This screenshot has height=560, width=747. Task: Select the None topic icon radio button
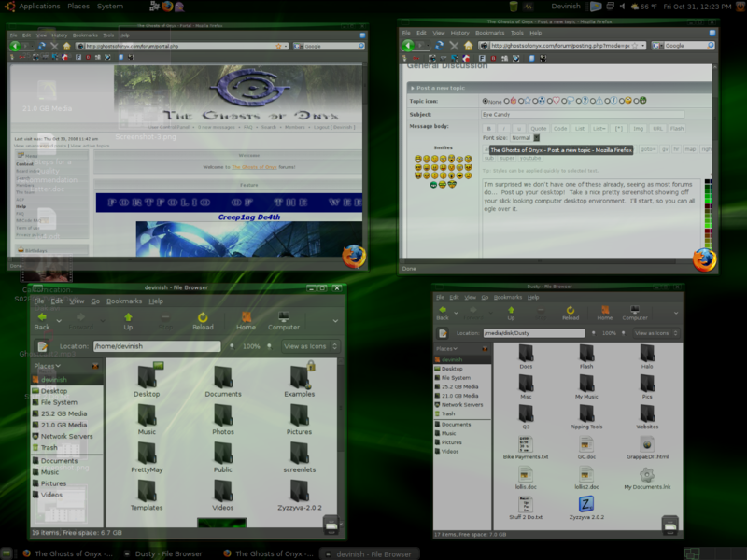[x=485, y=101]
